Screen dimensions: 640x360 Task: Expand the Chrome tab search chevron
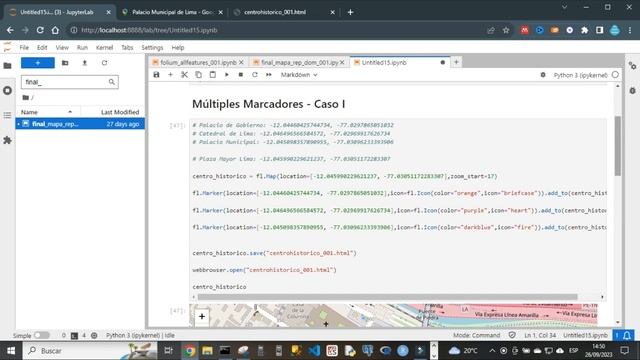(x=564, y=7)
